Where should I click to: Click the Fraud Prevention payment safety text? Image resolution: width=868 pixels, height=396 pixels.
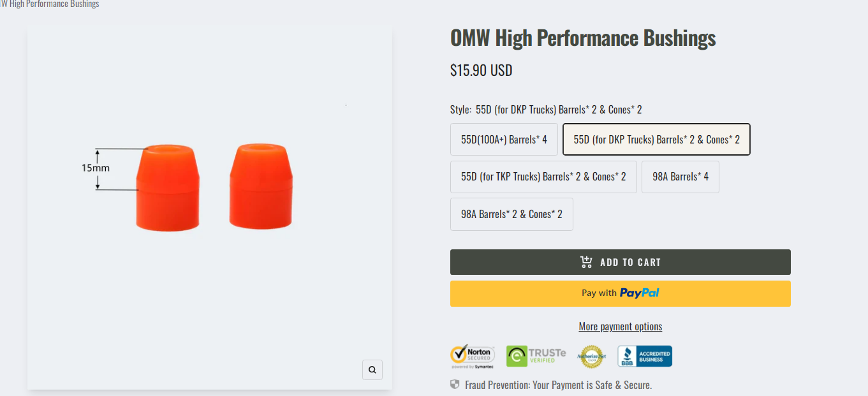[558, 385]
